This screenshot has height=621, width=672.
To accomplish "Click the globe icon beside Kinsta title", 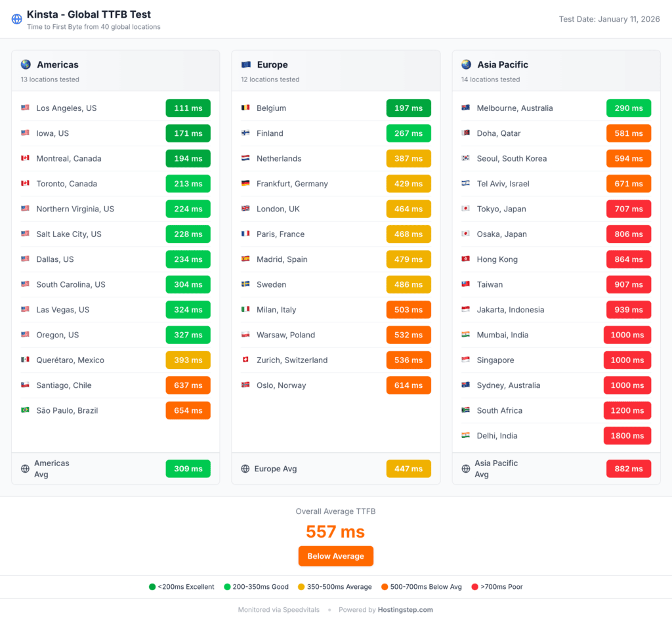I will pyautogui.click(x=17, y=19).
